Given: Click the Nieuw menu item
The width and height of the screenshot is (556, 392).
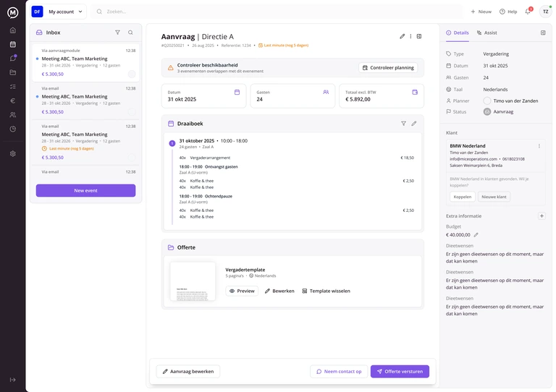Looking at the screenshot, I should [x=481, y=12].
